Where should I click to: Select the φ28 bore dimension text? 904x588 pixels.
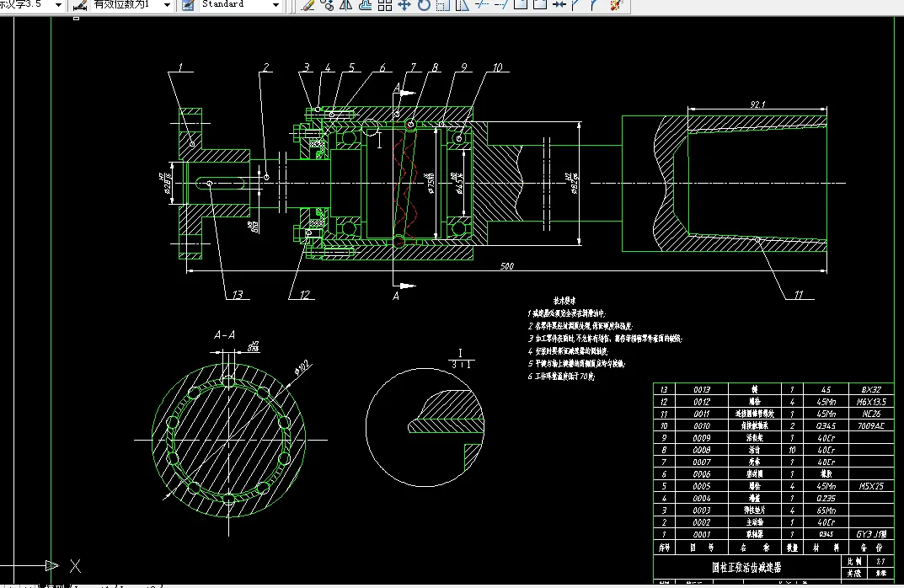tap(166, 183)
